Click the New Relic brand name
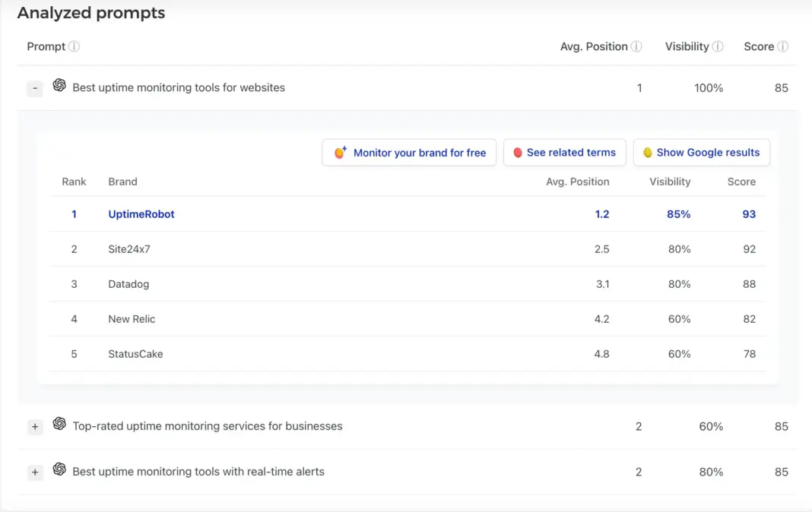The width and height of the screenshot is (812, 512). pos(132,319)
